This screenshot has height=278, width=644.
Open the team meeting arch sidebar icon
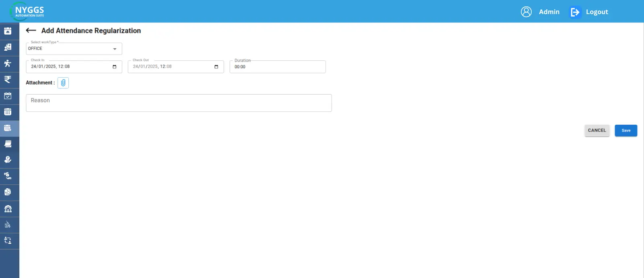(x=8, y=208)
